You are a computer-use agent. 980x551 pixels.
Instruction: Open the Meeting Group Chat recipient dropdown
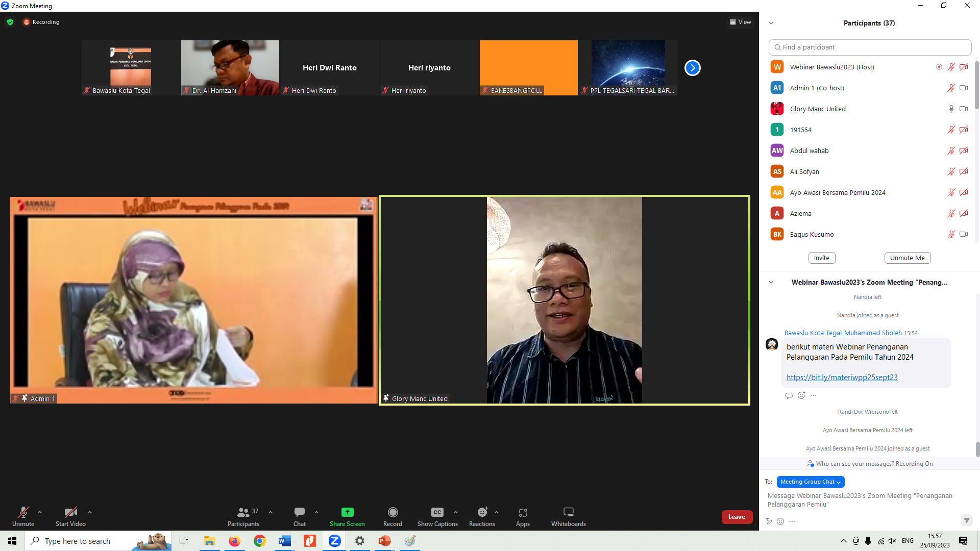810,482
